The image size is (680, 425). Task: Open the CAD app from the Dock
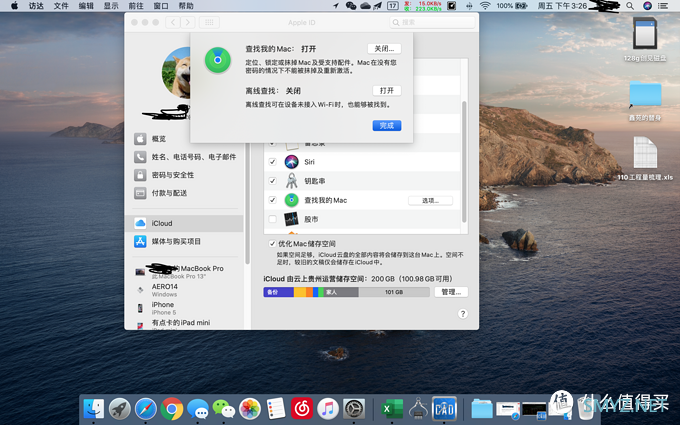(444, 409)
